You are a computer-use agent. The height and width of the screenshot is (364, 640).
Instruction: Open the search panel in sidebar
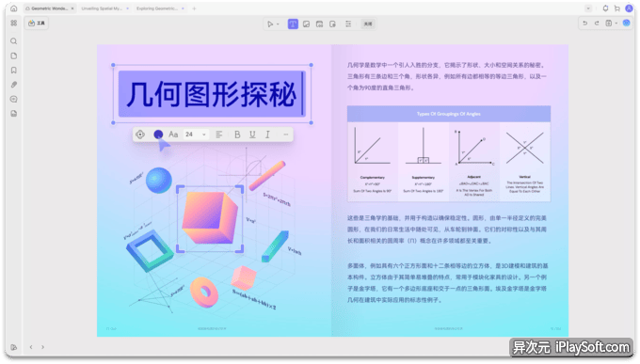coord(13,41)
